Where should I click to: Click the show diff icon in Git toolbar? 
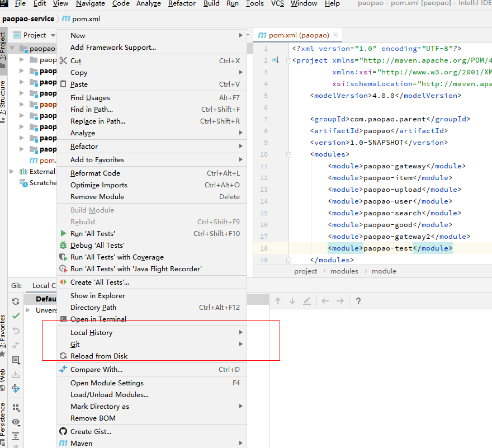tap(16, 345)
